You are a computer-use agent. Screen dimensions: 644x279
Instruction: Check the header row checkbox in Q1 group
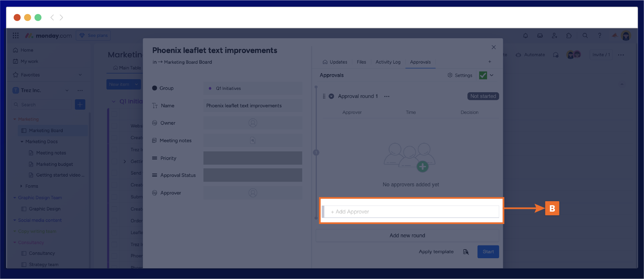[114, 114]
